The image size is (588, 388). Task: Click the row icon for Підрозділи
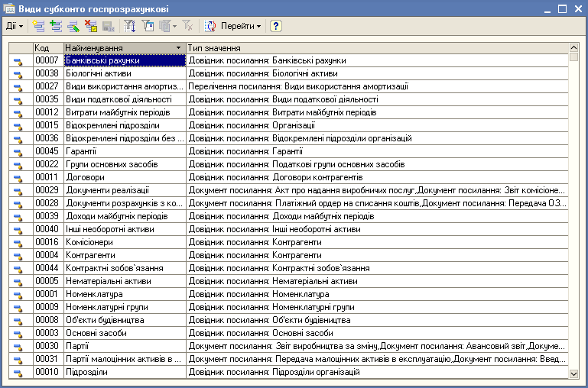(x=18, y=373)
